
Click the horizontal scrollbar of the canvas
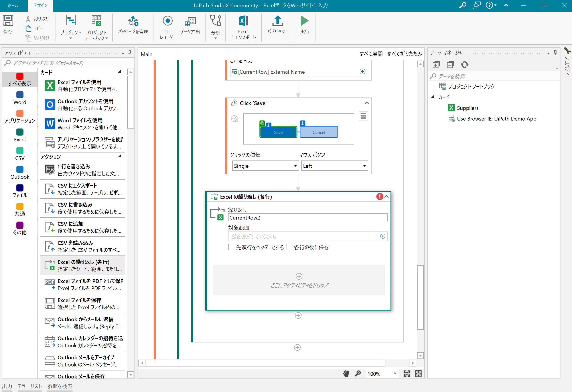pos(265,363)
